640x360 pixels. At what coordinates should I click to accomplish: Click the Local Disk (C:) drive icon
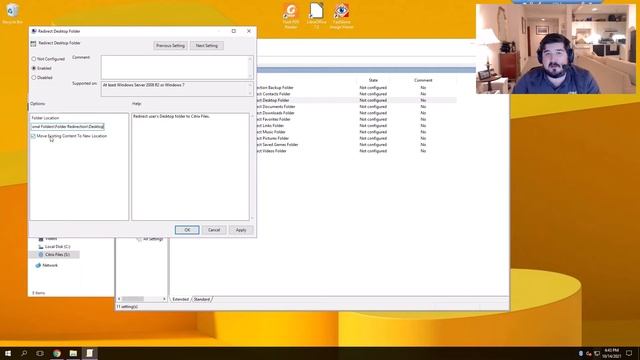tap(40, 247)
